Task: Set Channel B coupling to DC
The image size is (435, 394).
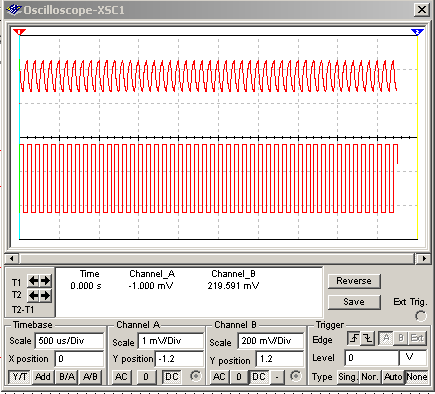Action: pyautogui.click(x=259, y=377)
